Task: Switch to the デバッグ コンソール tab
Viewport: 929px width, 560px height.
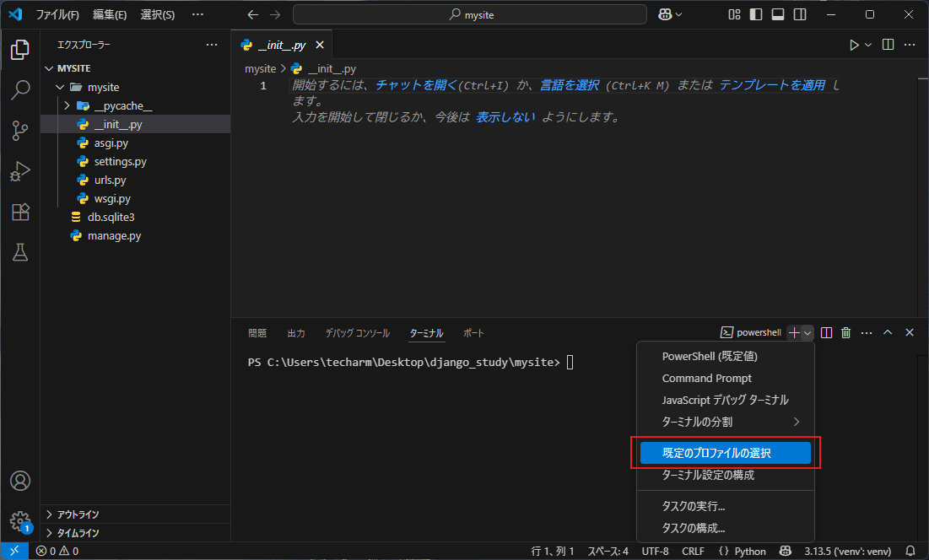Action: point(357,333)
